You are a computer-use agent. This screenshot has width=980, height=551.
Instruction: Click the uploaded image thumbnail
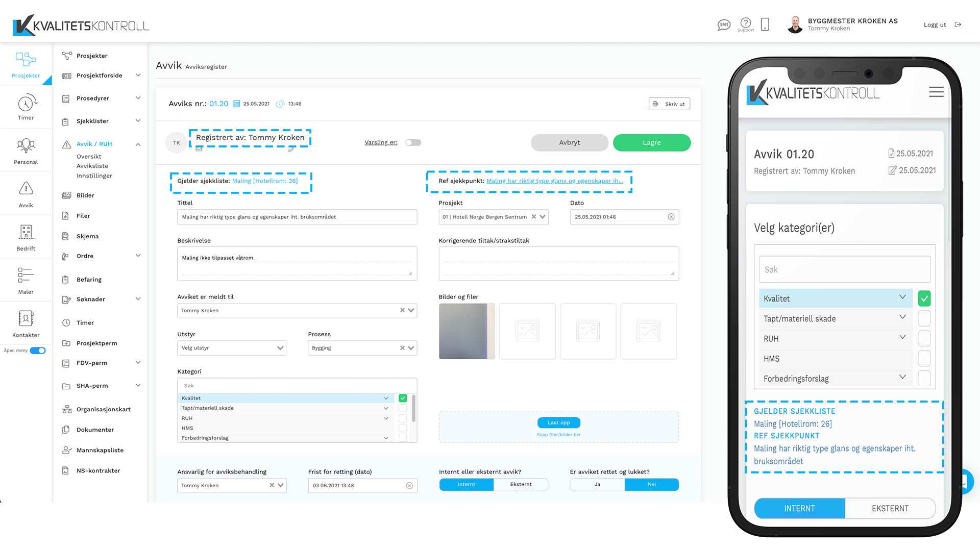[x=466, y=331]
